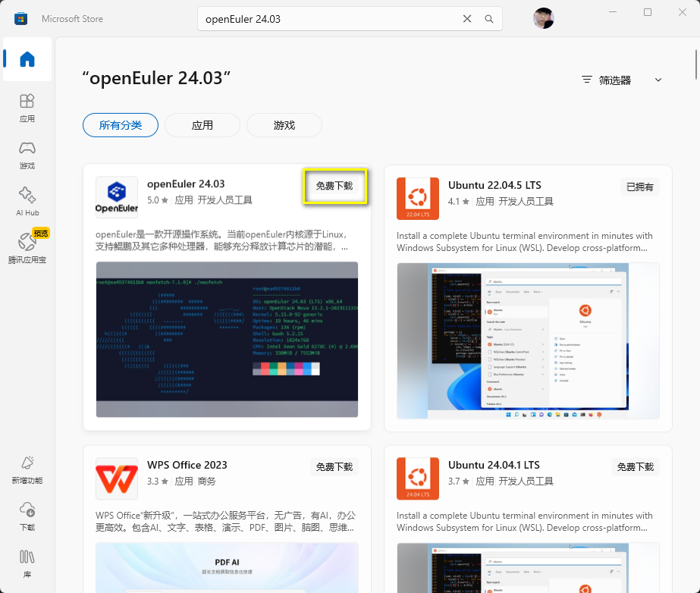Clear the search box text
The height and width of the screenshot is (593, 700).
coord(467,19)
